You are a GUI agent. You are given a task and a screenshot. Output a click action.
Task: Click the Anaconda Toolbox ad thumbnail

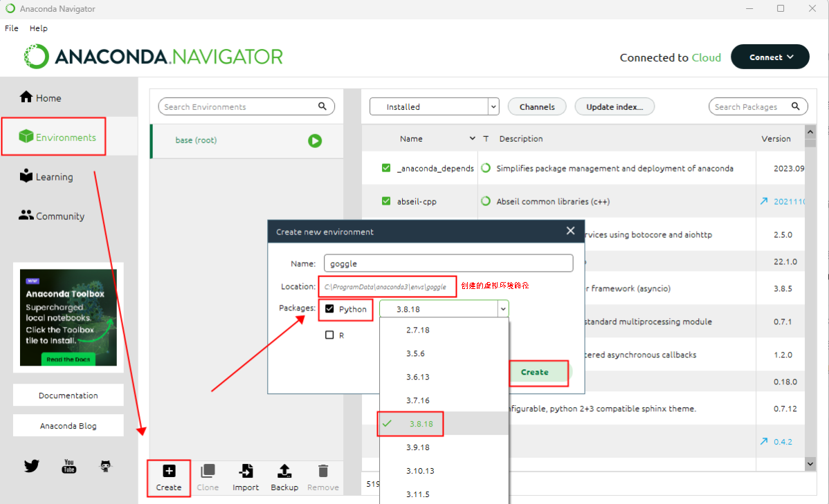[69, 317]
